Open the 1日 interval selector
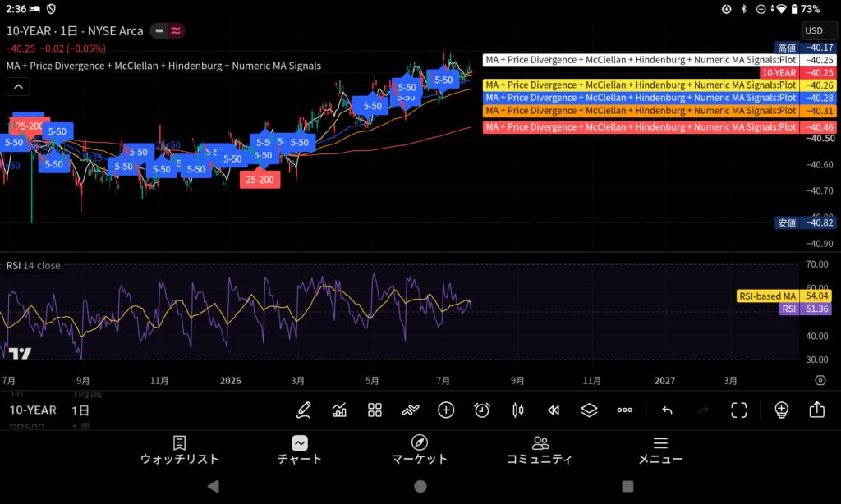 80,410
